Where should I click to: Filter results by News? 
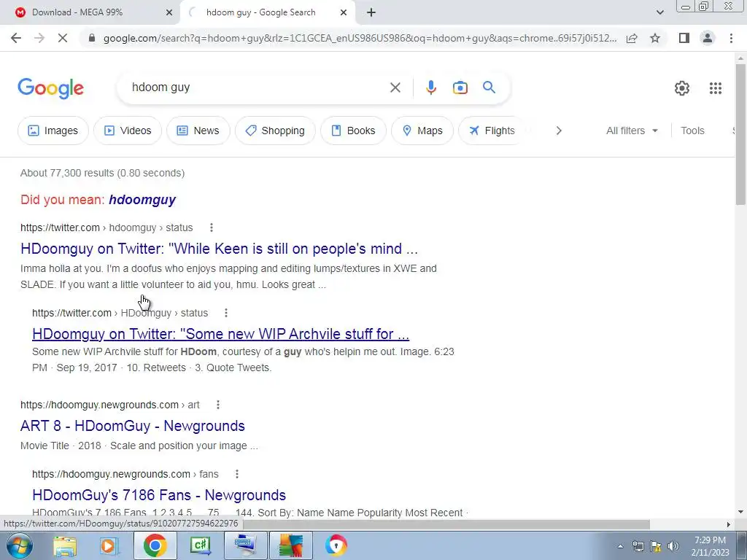point(198,131)
